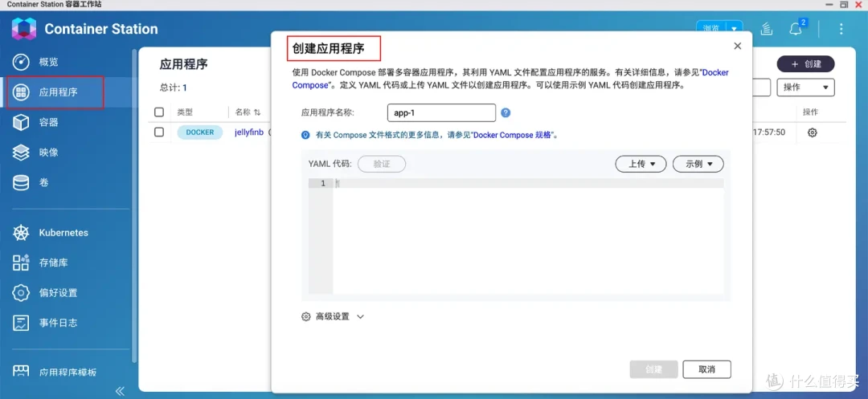The image size is (868, 399).
Task: Click the DOCKER type badge
Action: click(x=200, y=132)
